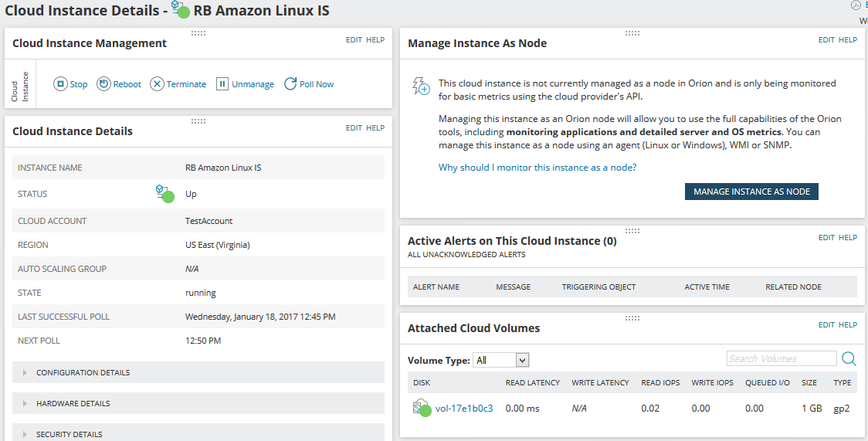
Task: Click the Poll Now refresh icon
Action: click(x=290, y=84)
